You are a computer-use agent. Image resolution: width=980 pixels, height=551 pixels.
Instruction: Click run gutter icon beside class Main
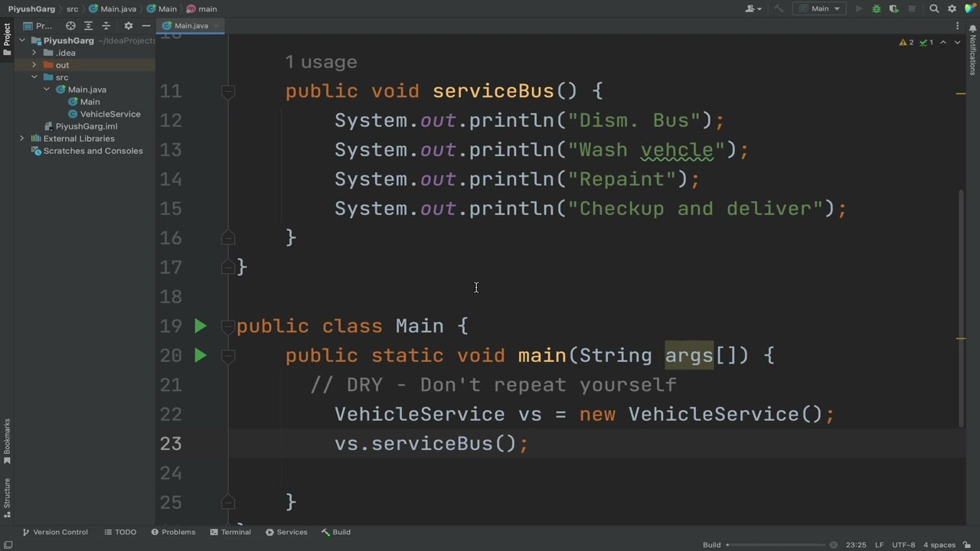tap(201, 326)
